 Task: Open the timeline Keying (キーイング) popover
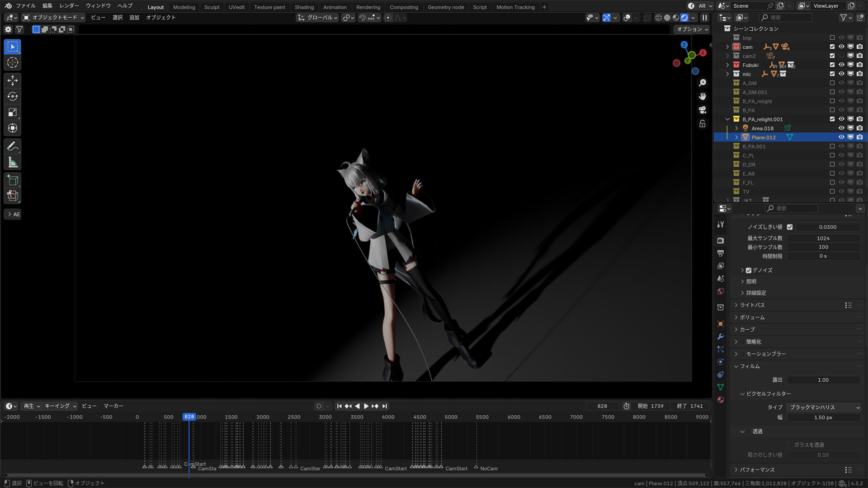point(60,406)
